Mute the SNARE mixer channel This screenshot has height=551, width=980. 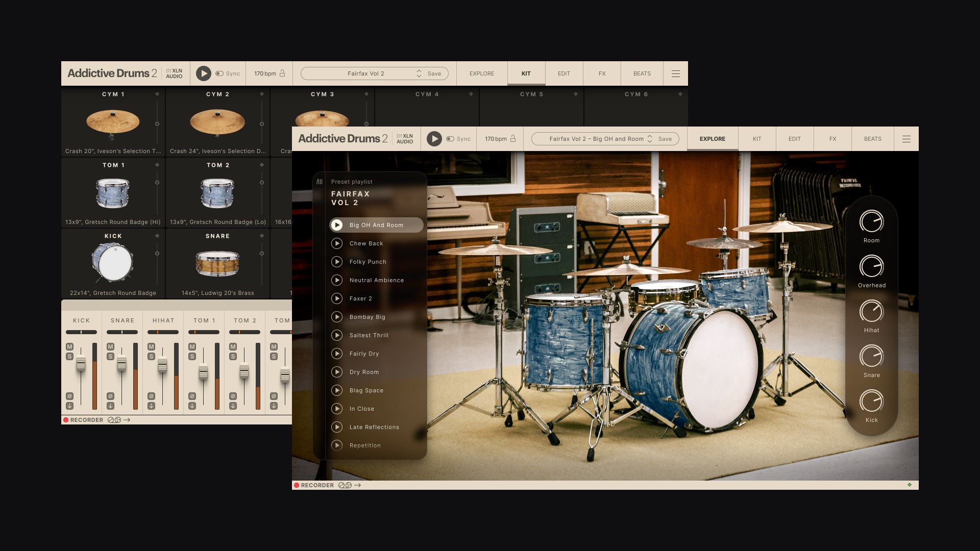tap(110, 346)
